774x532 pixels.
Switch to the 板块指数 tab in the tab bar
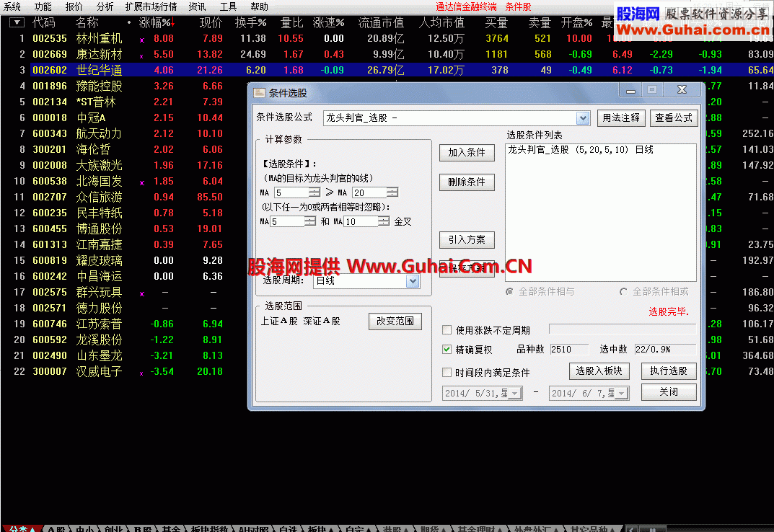[209, 528]
